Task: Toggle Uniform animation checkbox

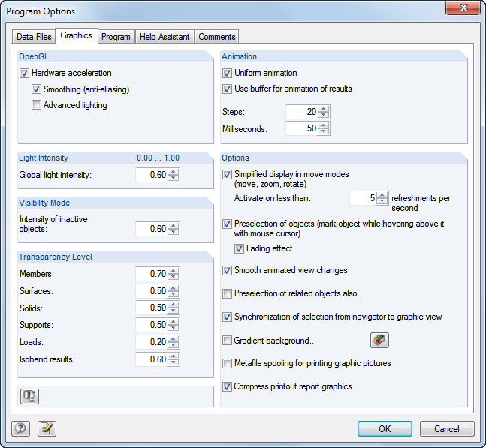Action: point(227,73)
